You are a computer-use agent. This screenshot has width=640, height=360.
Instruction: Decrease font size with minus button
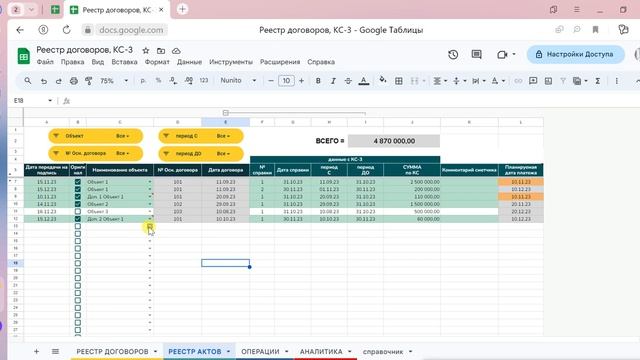(271, 81)
